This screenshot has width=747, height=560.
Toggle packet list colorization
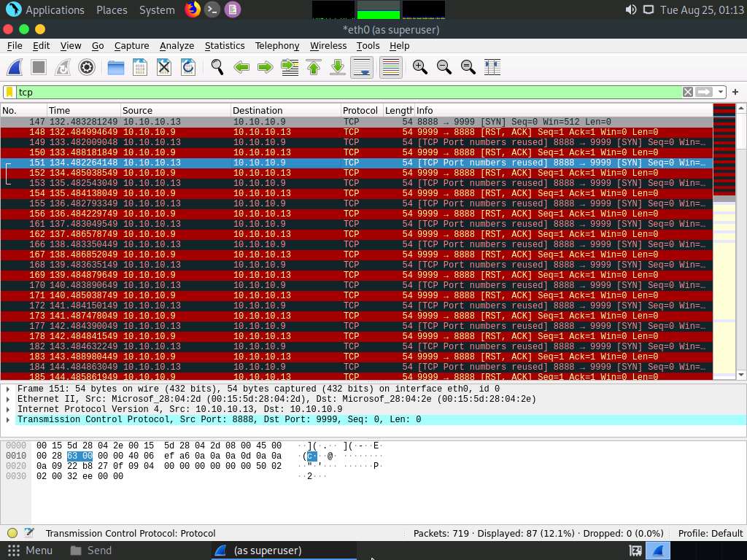click(391, 67)
